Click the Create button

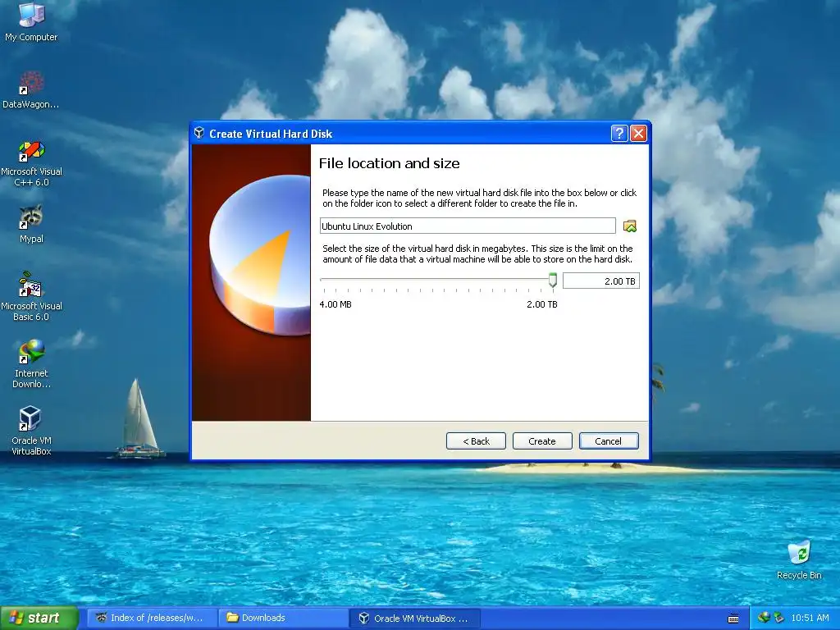point(542,441)
